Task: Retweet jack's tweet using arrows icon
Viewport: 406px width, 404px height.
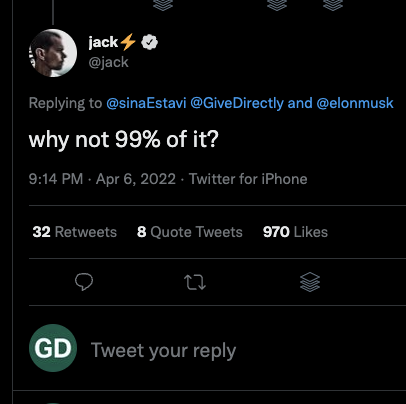Action: [x=195, y=282]
